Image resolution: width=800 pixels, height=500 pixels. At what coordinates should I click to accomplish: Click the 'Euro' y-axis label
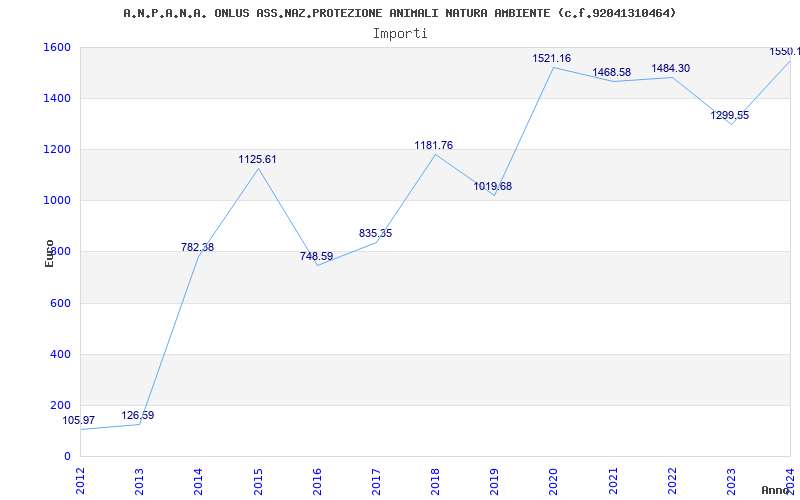(x=49, y=254)
